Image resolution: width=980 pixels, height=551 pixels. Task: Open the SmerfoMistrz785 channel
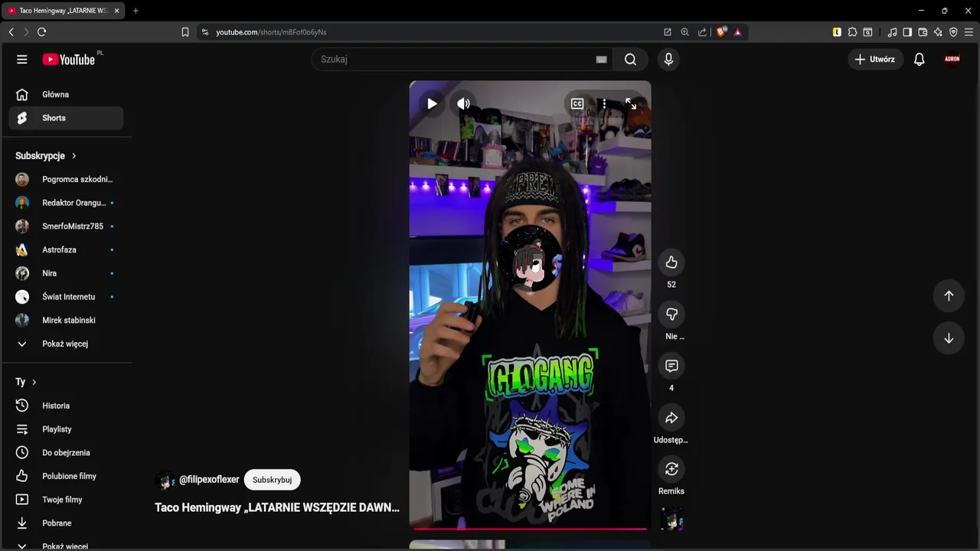pyautogui.click(x=66, y=227)
